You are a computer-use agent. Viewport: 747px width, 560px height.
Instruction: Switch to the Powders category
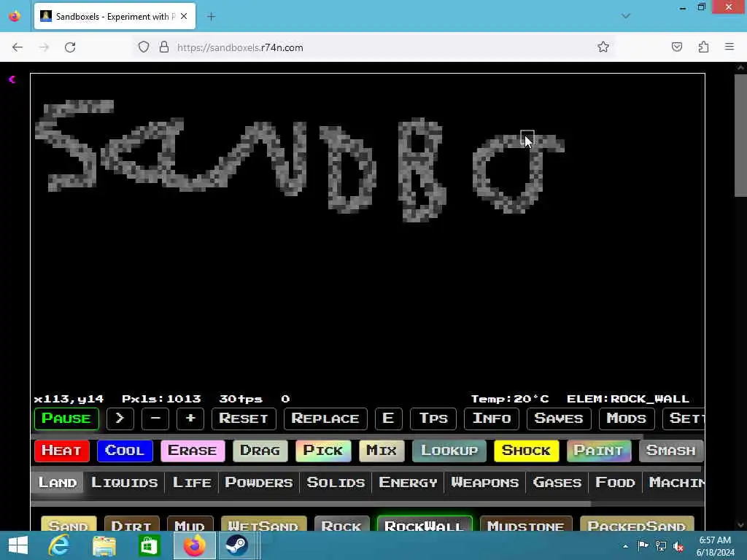point(259,483)
